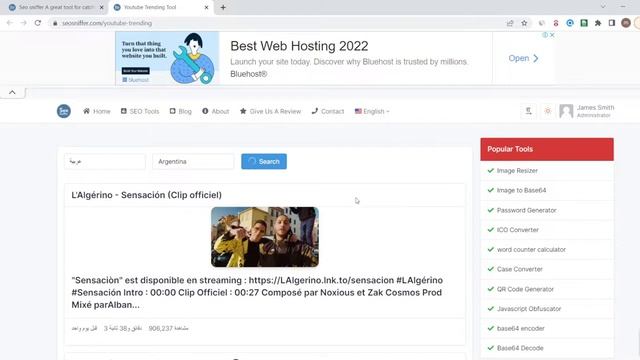Click the video views count 906,237
Screen dimensions: 640x360
(x=169, y=328)
